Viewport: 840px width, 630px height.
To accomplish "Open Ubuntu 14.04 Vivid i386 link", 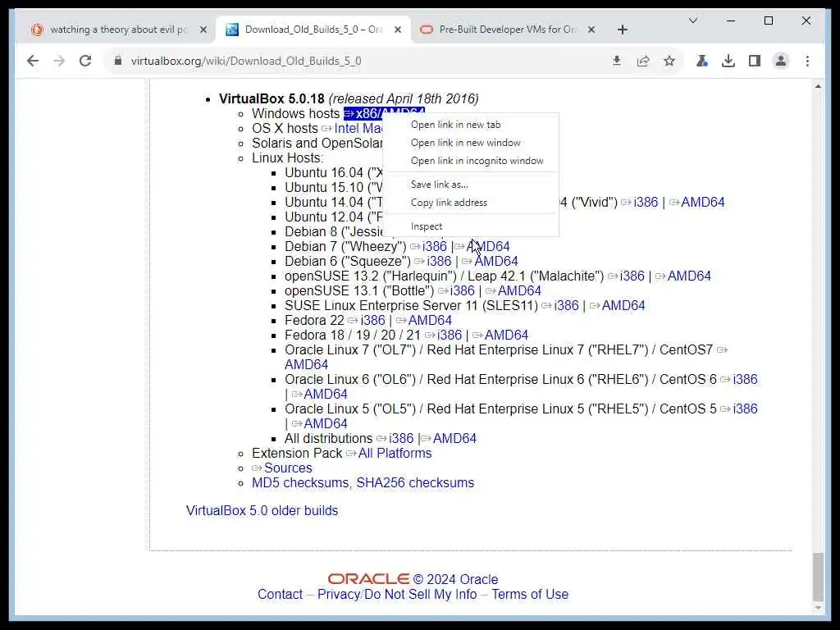I will pos(646,202).
